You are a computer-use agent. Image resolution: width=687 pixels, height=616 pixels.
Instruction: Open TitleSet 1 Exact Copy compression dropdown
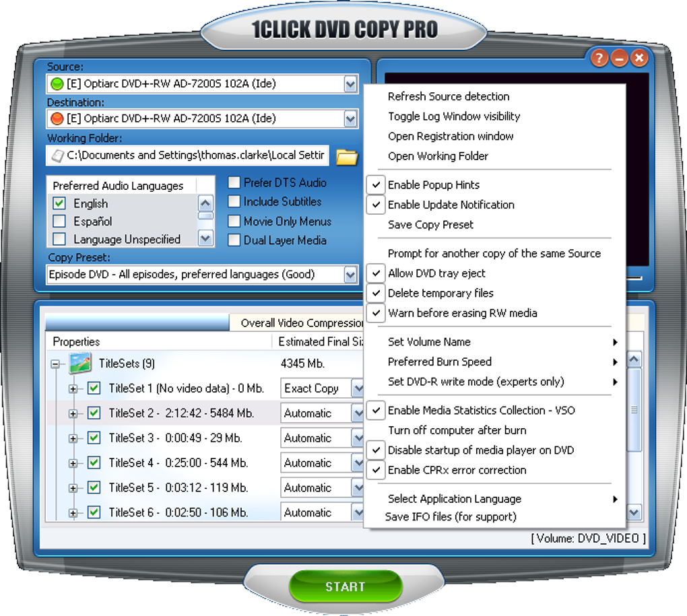click(x=358, y=388)
